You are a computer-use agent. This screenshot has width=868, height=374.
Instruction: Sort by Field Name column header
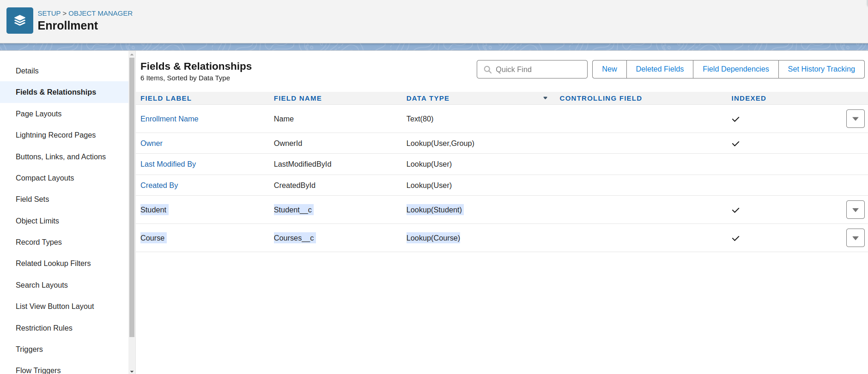click(297, 98)
